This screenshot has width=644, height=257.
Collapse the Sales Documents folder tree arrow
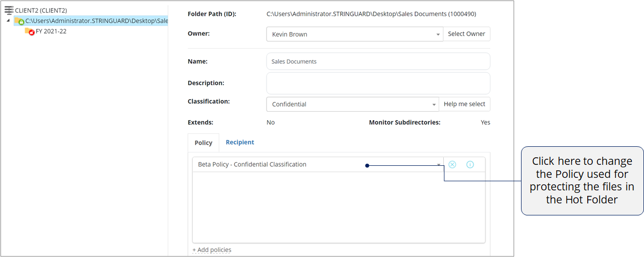[x=8, y=21]
